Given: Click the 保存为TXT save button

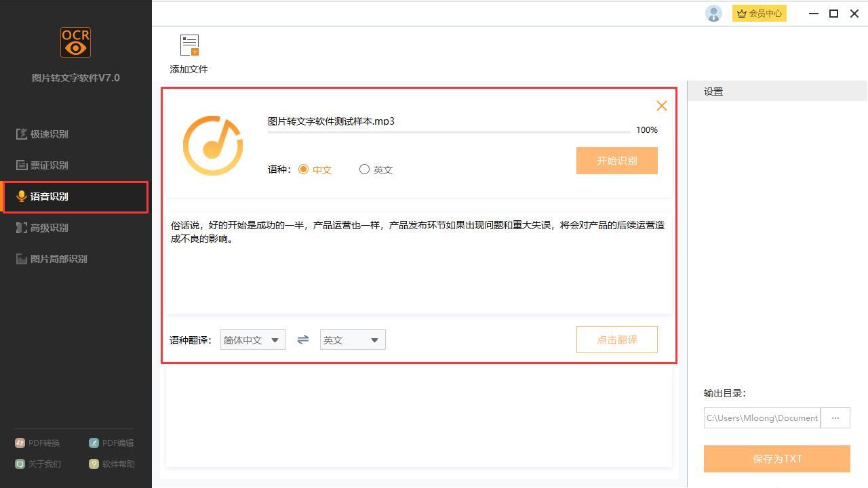Looking at the screenshot, I should tap(777, 459).
